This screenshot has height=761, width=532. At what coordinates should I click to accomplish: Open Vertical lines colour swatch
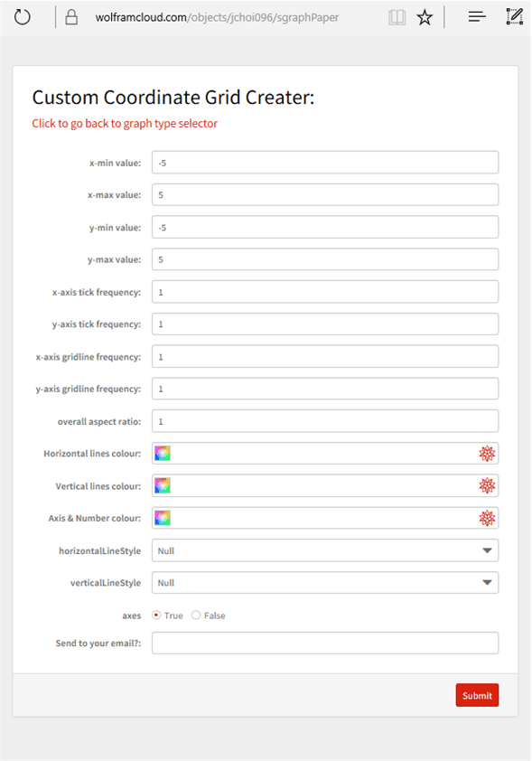[x=163, y=486]
